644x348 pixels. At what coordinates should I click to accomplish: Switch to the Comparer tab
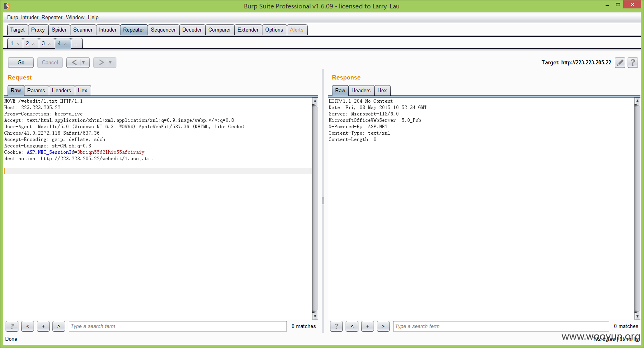[x=220, y=30]
